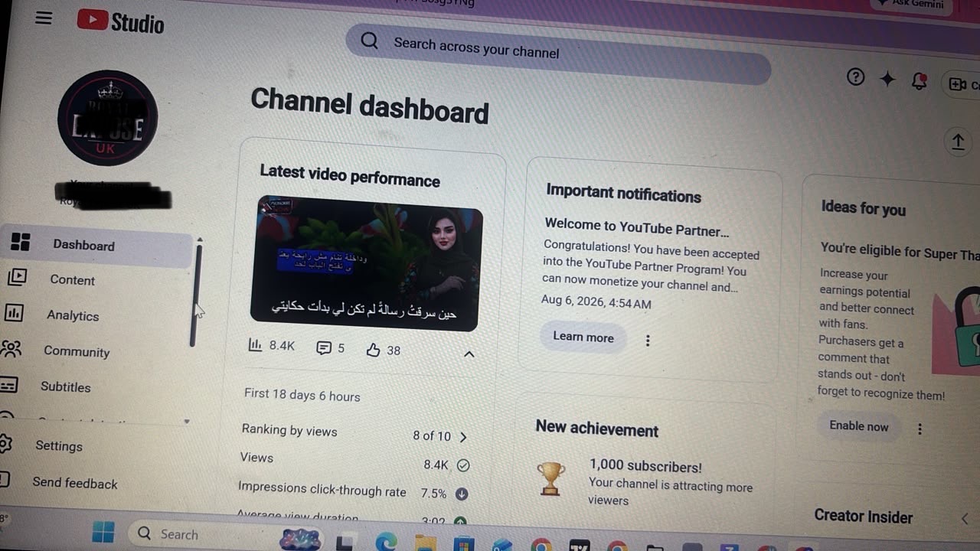This screenshot has width=980, height=551.
Task: Open Task View in the taskbar
Action: [345, 543]
